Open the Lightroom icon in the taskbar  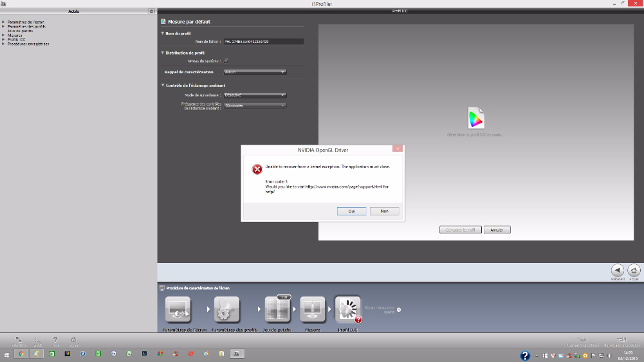145,354
